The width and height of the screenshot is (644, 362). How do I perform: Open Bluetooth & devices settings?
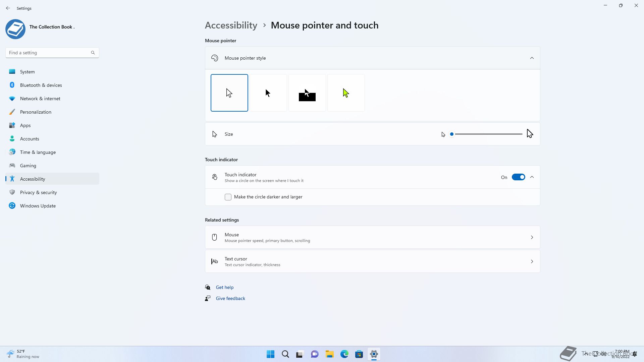click(41, 85)
